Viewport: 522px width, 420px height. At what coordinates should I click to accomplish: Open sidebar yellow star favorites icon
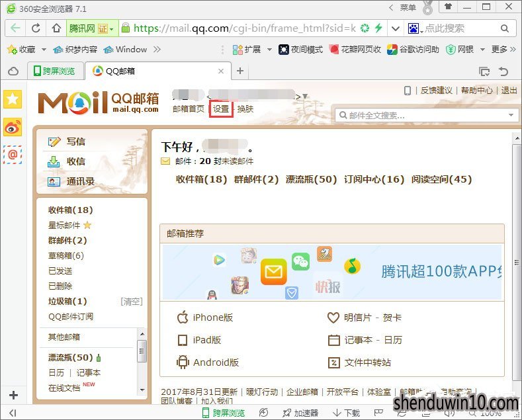[x=13, y=99]
